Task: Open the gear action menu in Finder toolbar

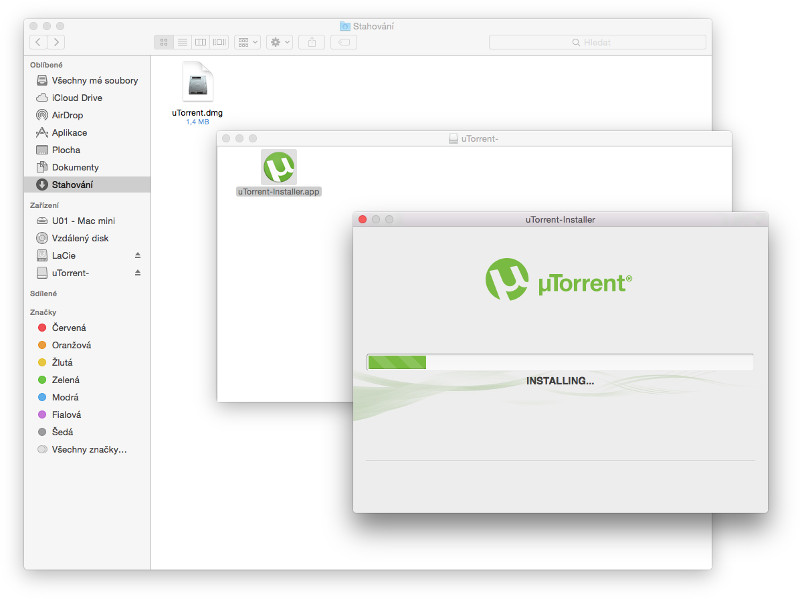Action: pyautogui.click(x=280, y=42)
